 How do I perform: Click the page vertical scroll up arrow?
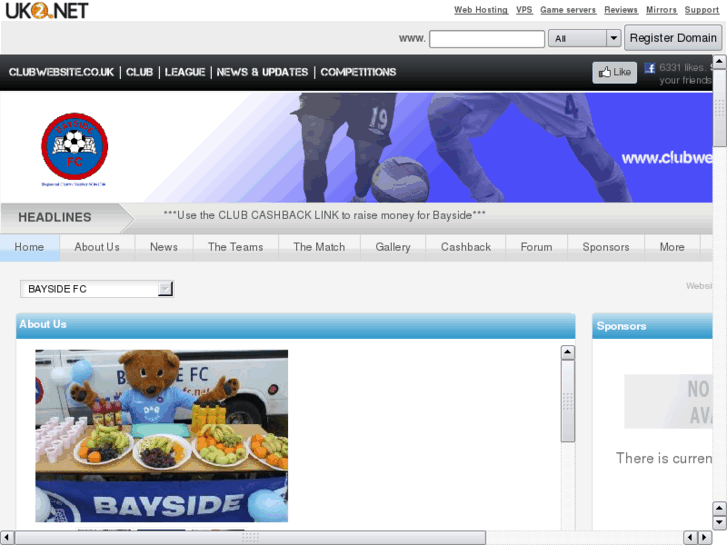pos(719,61)
